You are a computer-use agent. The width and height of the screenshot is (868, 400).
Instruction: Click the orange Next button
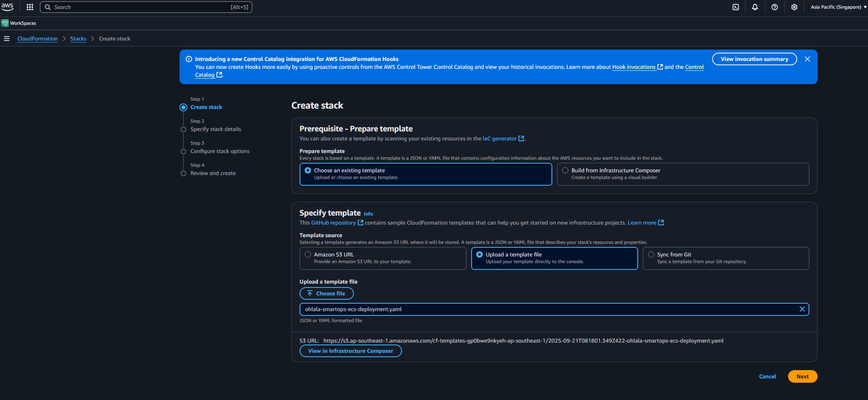point(802,376)
